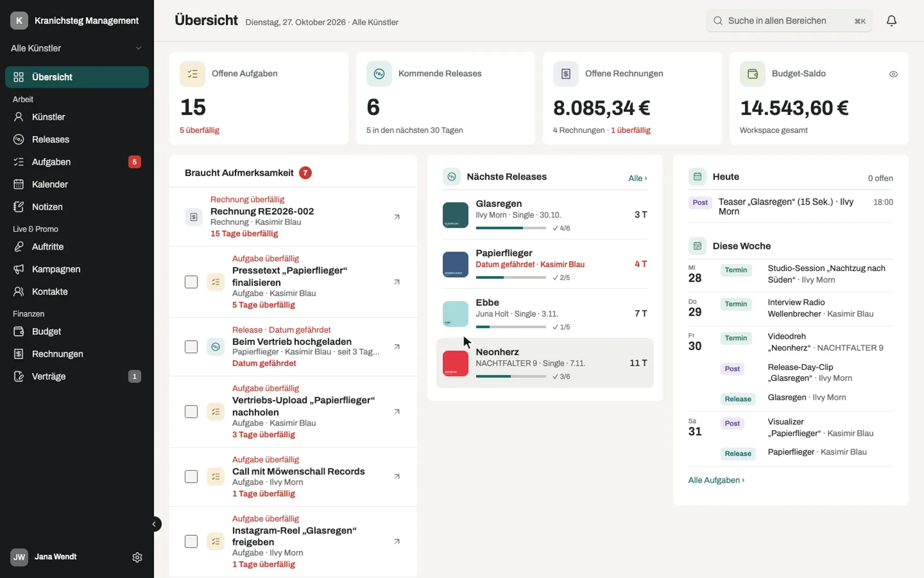Screen dimensions: 924x578
Task: Check Pressetext „Papierflieger“ finalisieren checkbox
Action: coord(191,282)
